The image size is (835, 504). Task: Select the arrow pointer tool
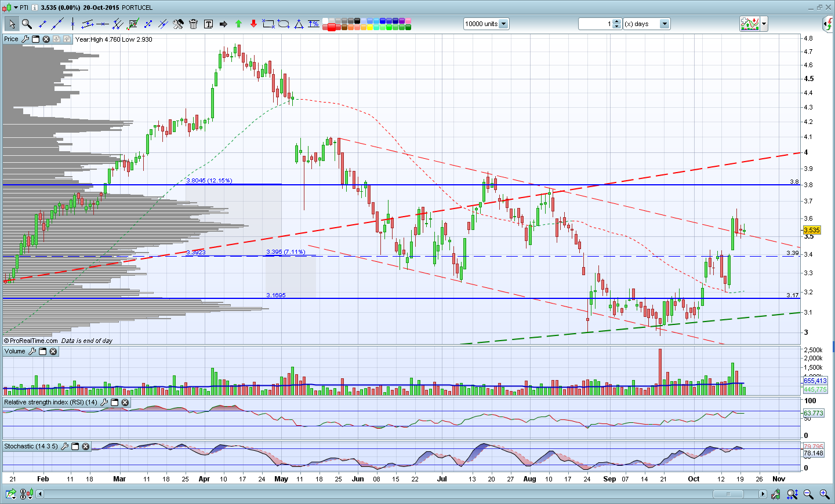click(12, 24)
